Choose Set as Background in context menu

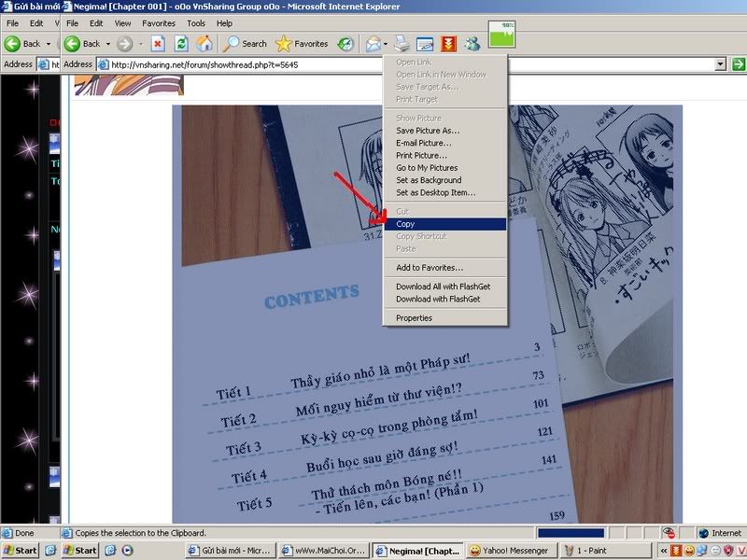coord(445,180)
